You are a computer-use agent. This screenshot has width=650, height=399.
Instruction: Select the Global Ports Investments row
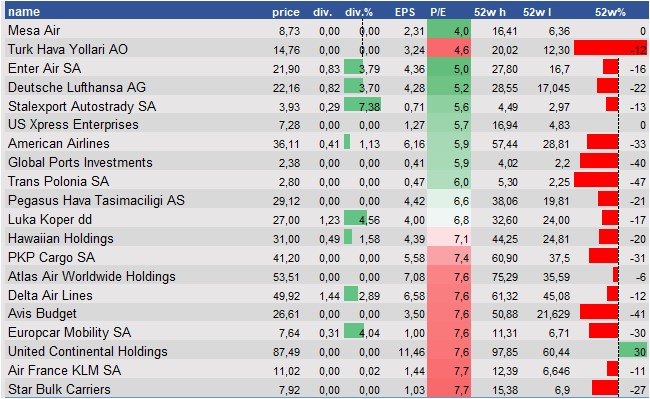[x=327, y=162]
